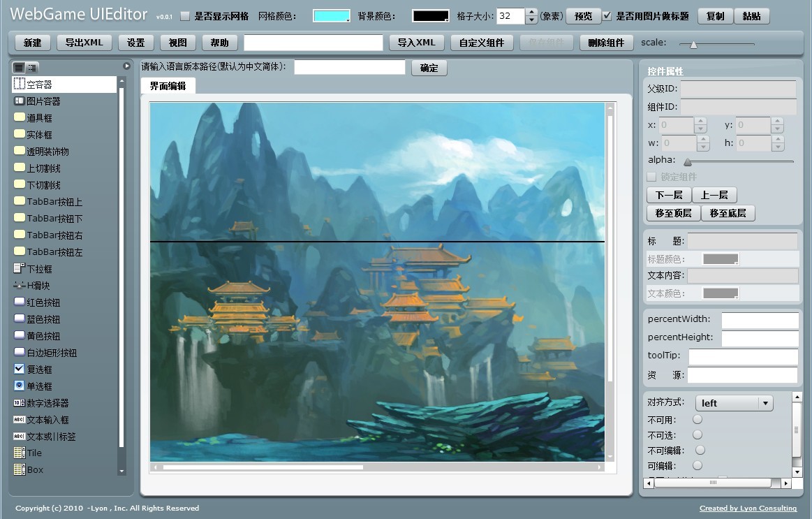
Task: Focus the percentWidth input field
Action: (x=760, y=320)
